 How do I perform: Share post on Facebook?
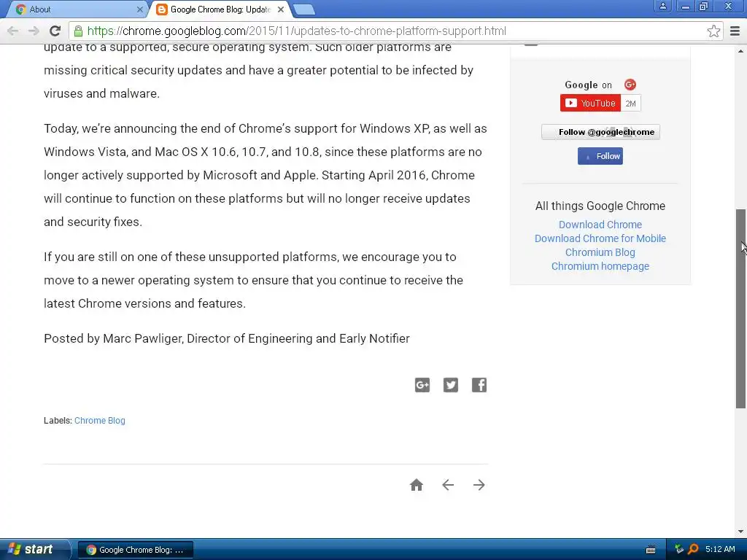point(479,385)
